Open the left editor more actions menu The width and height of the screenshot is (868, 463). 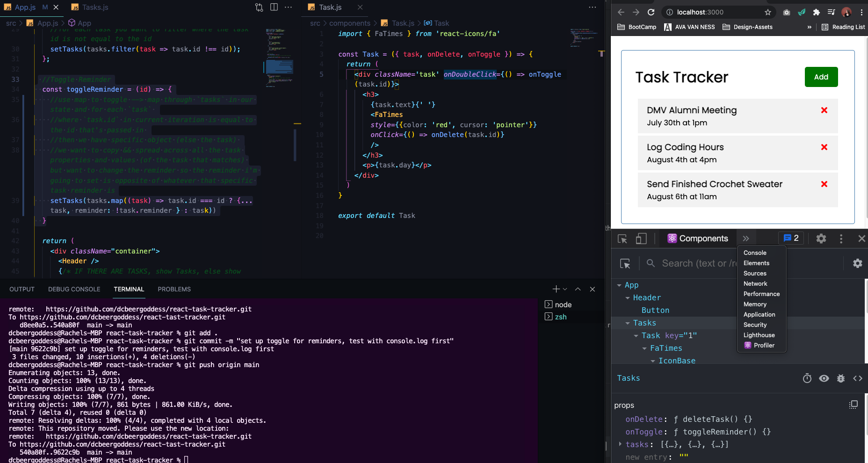point(289,7)
